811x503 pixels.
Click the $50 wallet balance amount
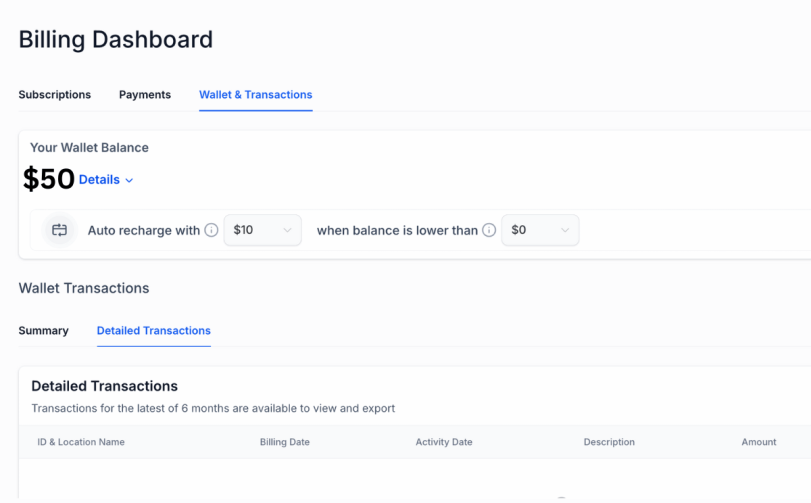pos(49,179)
